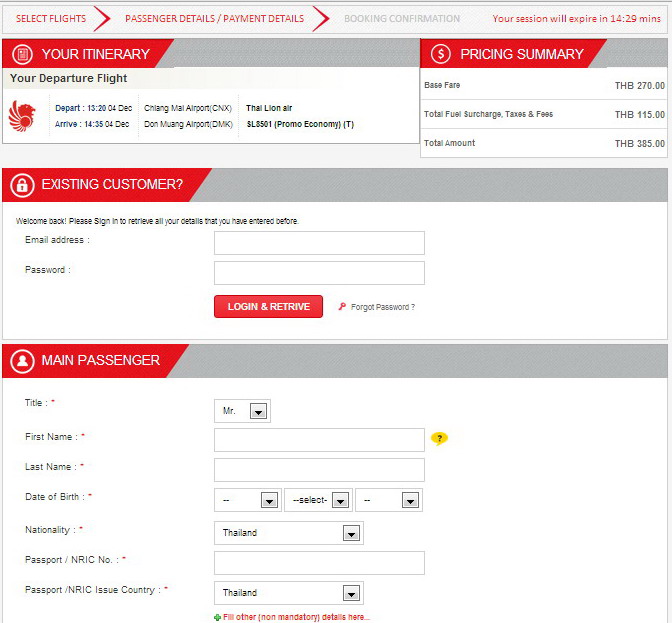The width and height of the screenshot is (672, 623).
Task: Open the Title dropdown showing Mr.
Action: click(243, 411)
